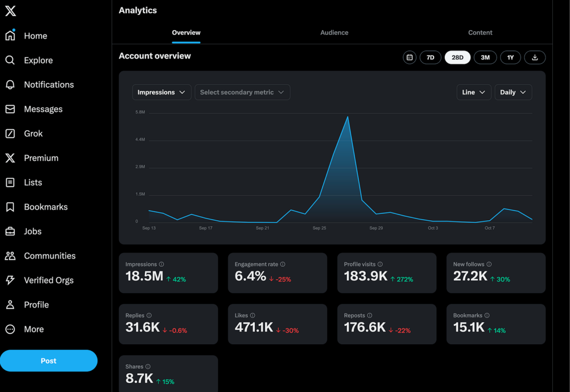This screenshot has width=570, height=392.
Task: Click info icon beside Engagement rate
Action: coord(283,265)
